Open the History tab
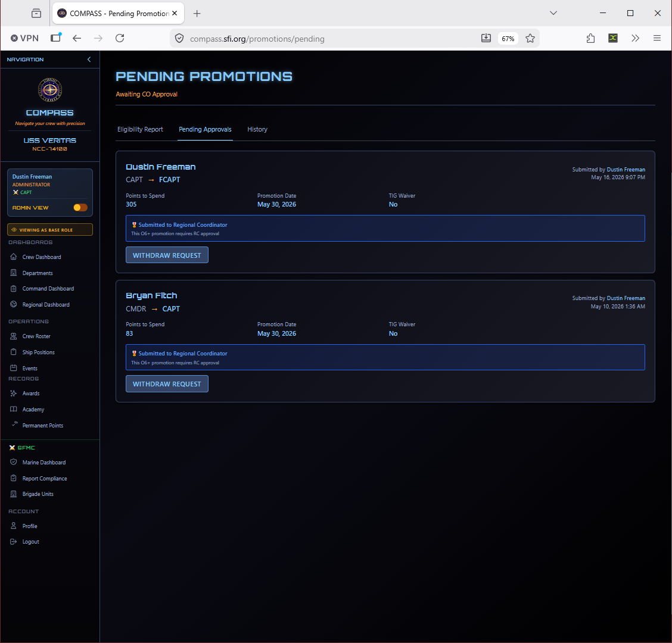Screen dimensions: 672x643 [257, 129]
